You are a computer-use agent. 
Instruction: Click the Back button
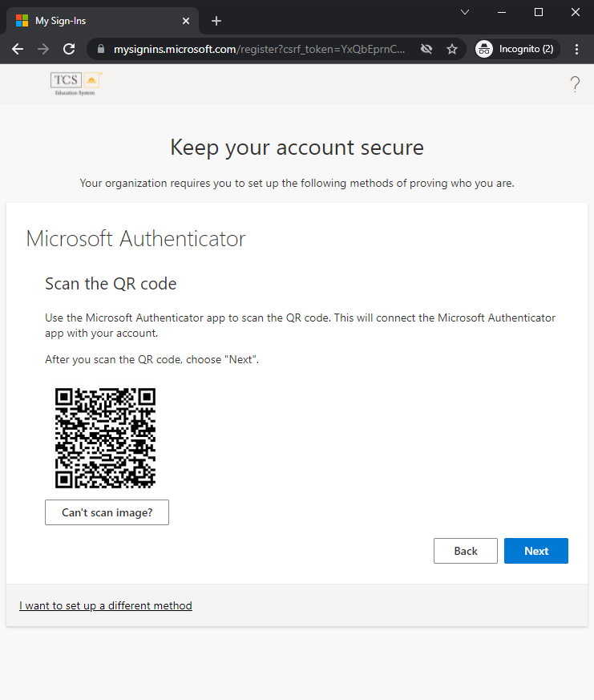[x=466, y=551]
